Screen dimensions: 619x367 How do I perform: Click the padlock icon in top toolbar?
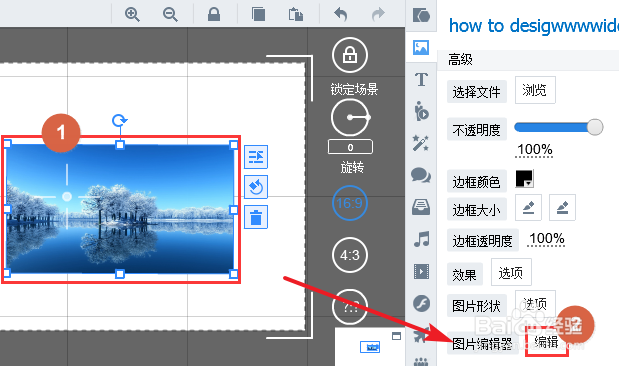(214, 14)
